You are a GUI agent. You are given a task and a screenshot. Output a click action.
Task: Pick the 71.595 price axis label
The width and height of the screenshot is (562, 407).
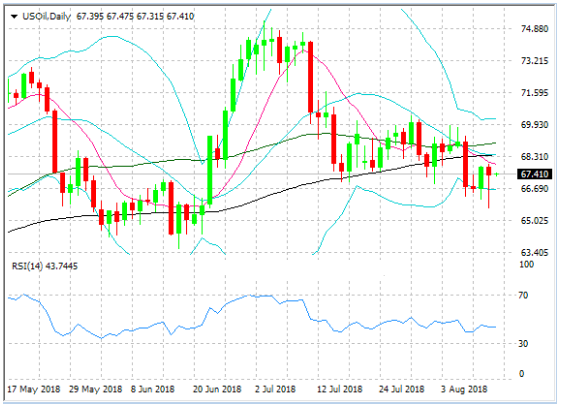pos(534,93)
